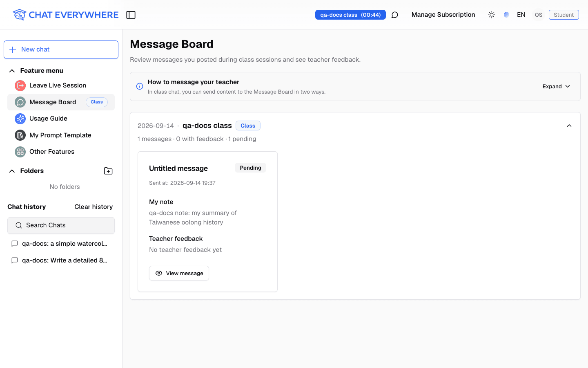This screenshot has width=588, height=368.
Task: Open chat 'qa-docs: a simple watercol...'
Action: click(x=61, y=244)
